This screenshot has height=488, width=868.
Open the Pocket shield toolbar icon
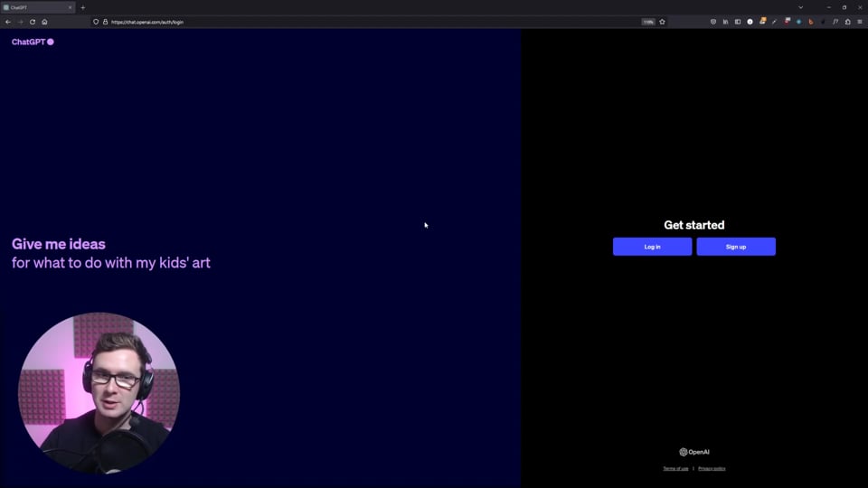click(713, 22)
